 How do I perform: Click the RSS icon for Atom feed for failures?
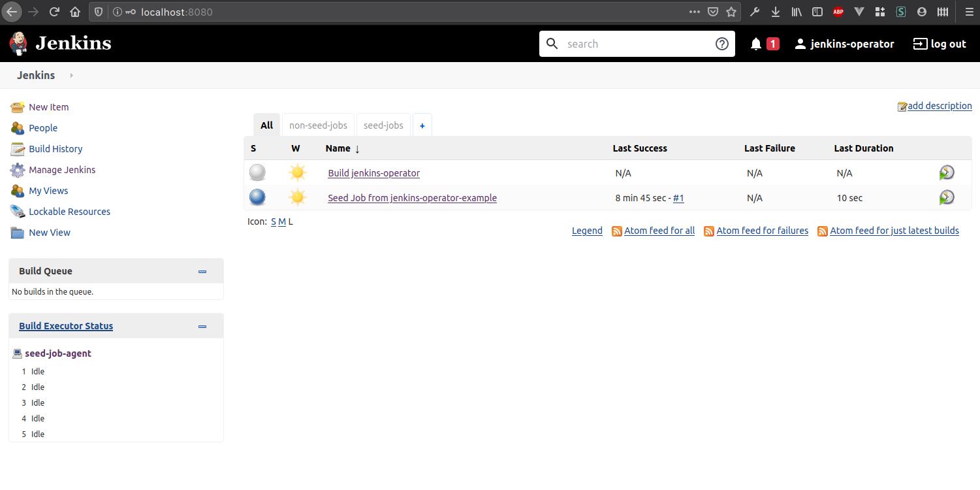[x=709, y=231]
